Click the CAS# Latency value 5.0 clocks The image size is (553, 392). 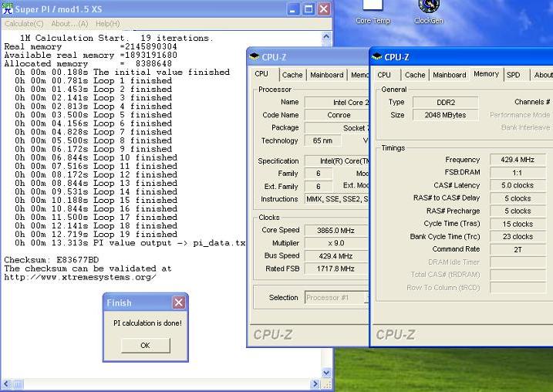point(518,186)
